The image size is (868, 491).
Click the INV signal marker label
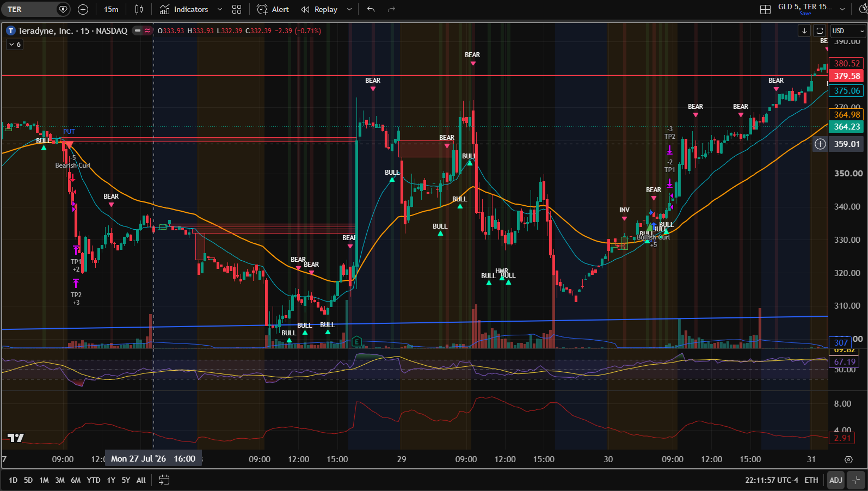click(624, 210)
